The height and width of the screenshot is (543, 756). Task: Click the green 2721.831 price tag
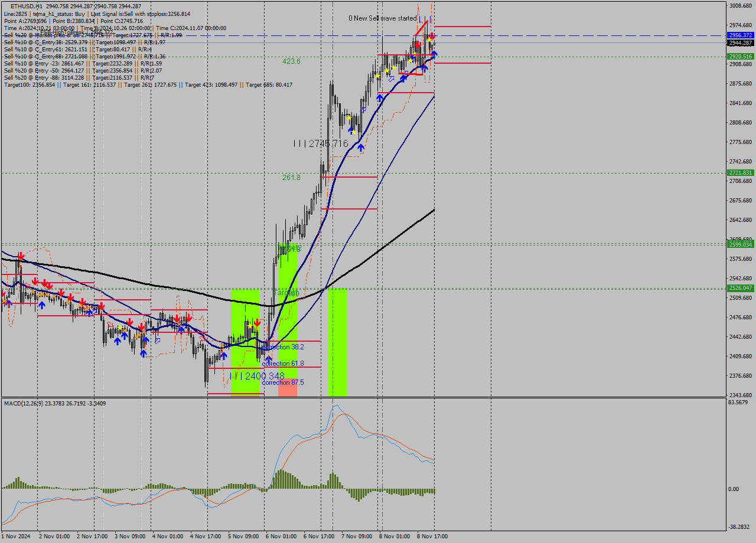[x=740, y=173]
